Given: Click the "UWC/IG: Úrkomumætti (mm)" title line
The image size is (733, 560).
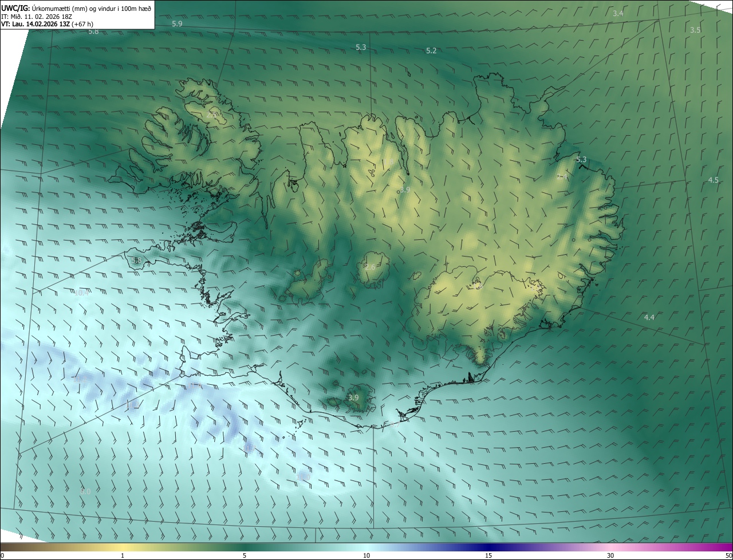Looking at the screenshot, I should pos(76,7).
